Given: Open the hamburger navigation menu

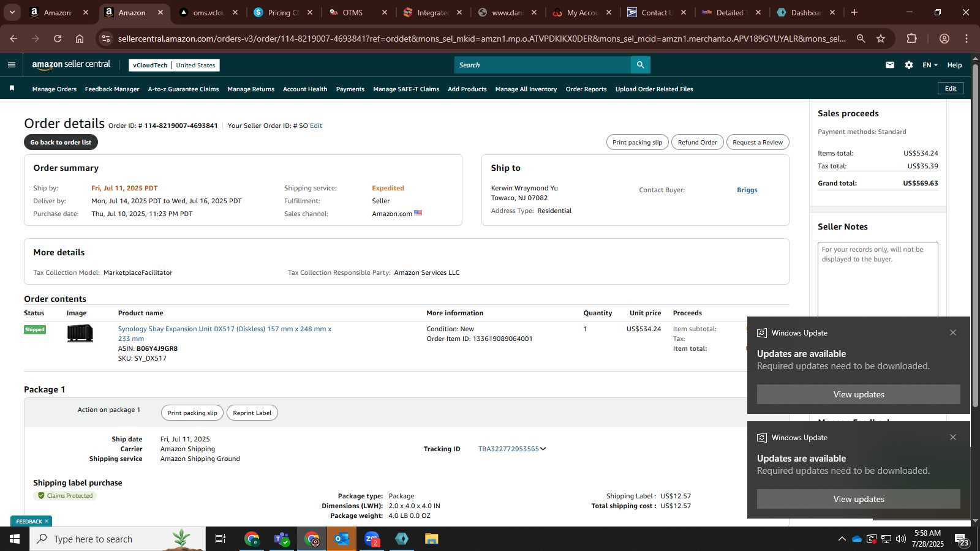Looking at the screenshot, I should (12, 65).
